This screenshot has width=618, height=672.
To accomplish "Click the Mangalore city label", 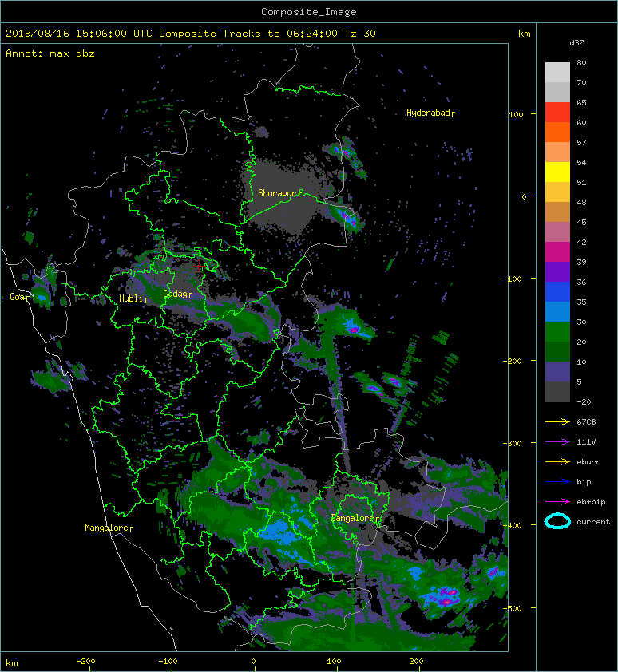I will [x=109, y=528].
